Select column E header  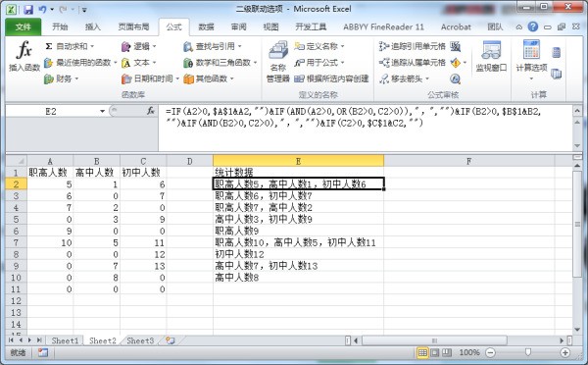[298, 161]
